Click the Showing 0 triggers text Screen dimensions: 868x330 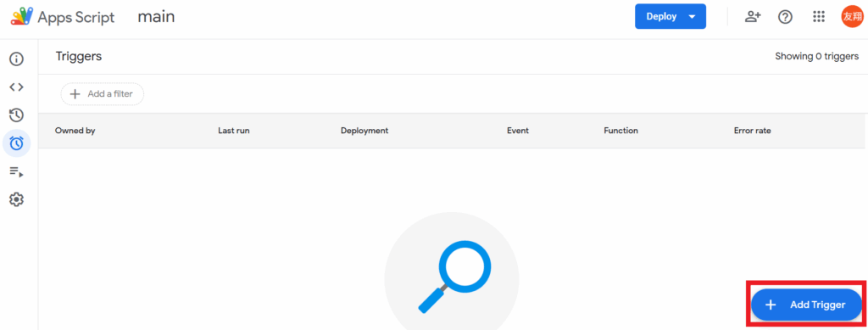coord(817,56)
